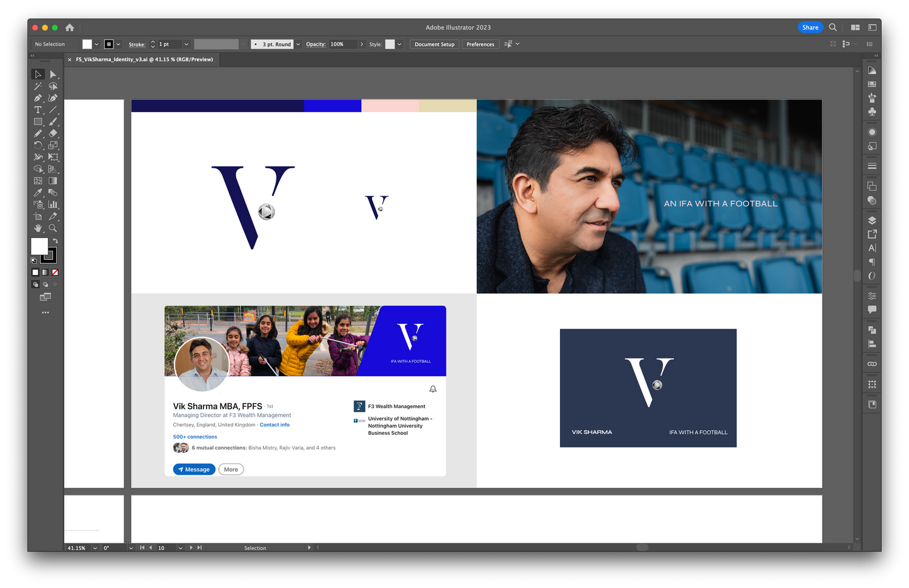Open the control bar options menu
The width and height of the screenshot is (909, 588).
(x=870, y=44)
